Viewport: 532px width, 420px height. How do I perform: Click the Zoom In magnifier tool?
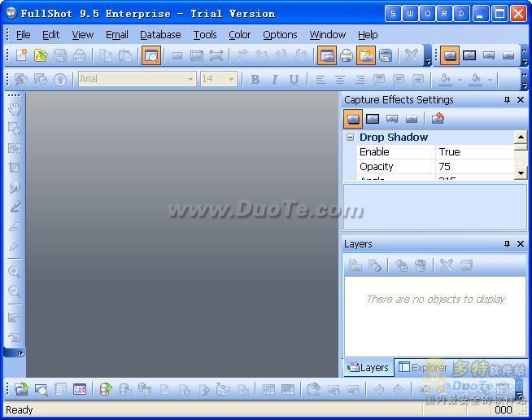pos(15,272)
